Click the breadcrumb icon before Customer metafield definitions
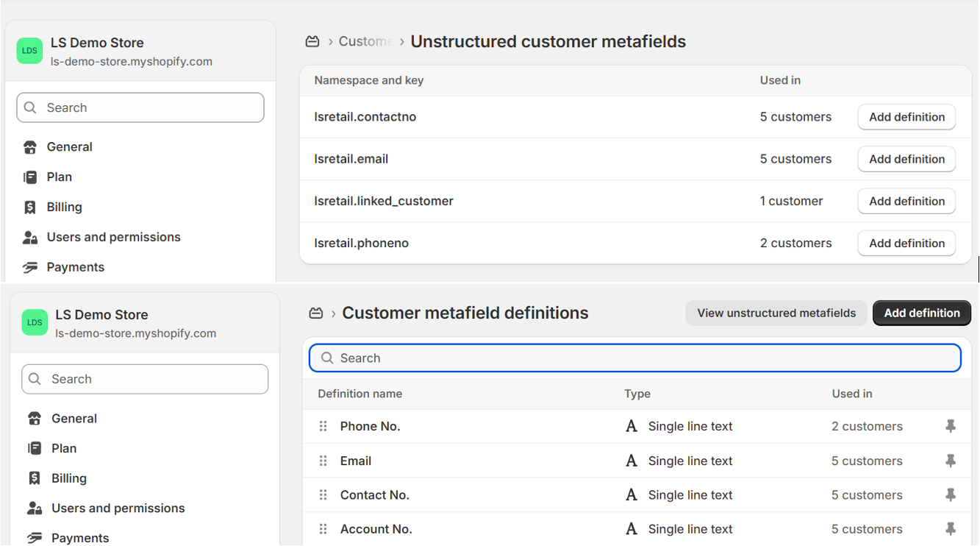Image resolution: width=980 pixels, height=546 pixels. click(x=315, y=313)
